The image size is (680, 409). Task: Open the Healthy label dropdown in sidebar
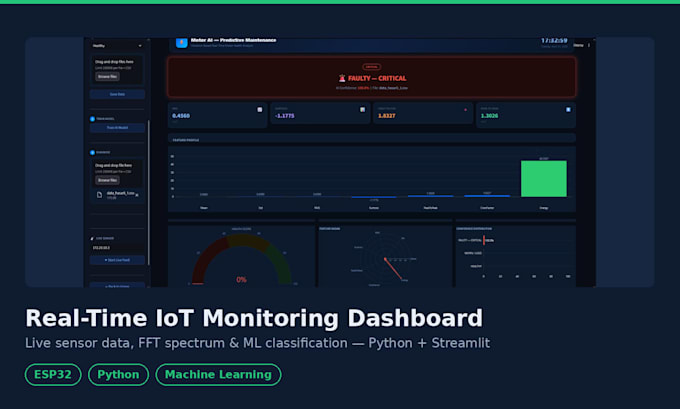(117, 46)
